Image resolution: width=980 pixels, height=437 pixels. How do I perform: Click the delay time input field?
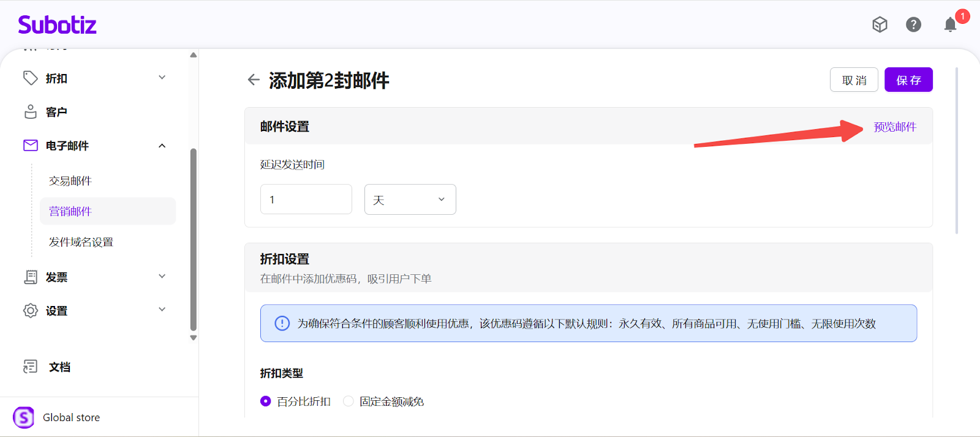click(x=306, y=200)
